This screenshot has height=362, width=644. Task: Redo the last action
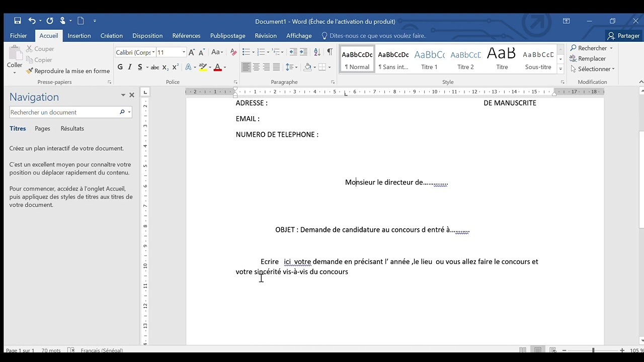tap(50, 21)
